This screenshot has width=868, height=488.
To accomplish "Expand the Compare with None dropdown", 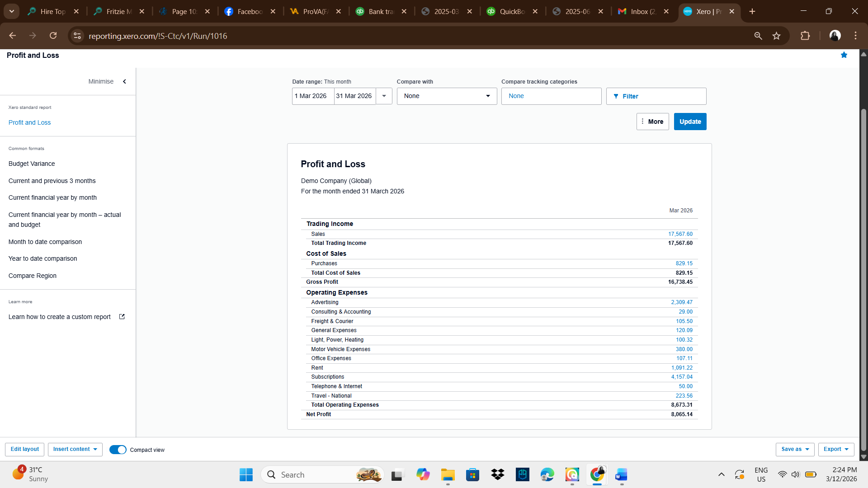I will [447, 96].
